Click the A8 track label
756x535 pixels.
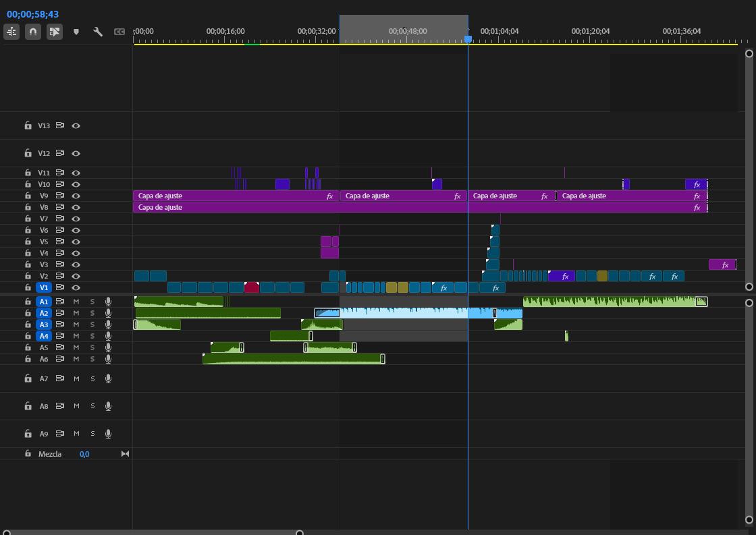[44, 406]
